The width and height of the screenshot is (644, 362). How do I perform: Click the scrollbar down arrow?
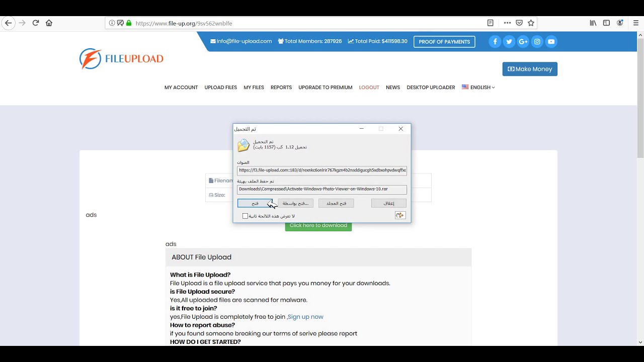click(640, 342)
